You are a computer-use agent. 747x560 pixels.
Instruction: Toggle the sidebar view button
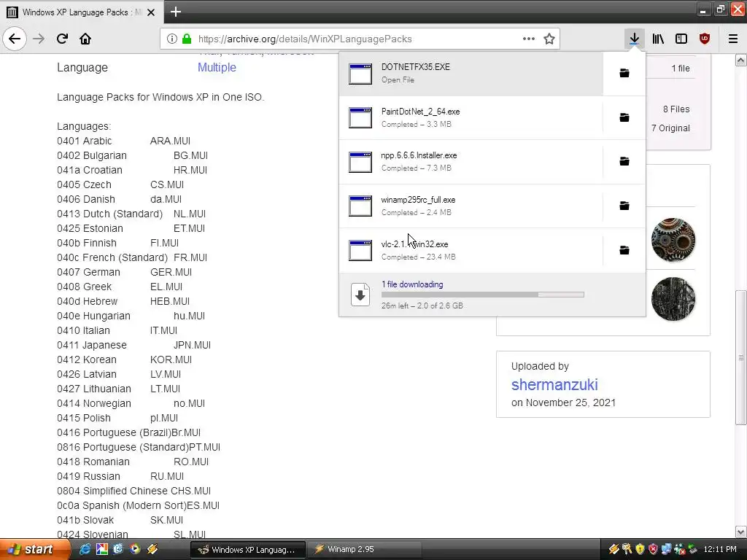(681, 39)
